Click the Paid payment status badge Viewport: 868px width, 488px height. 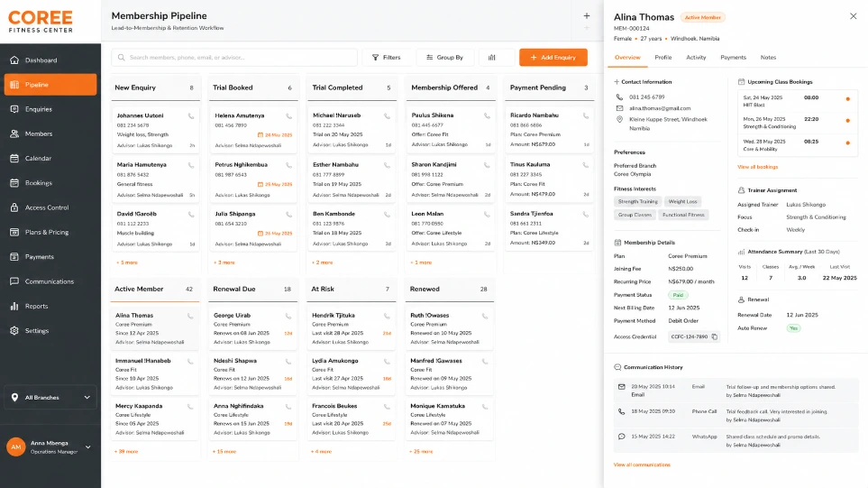tap(678, 295)
